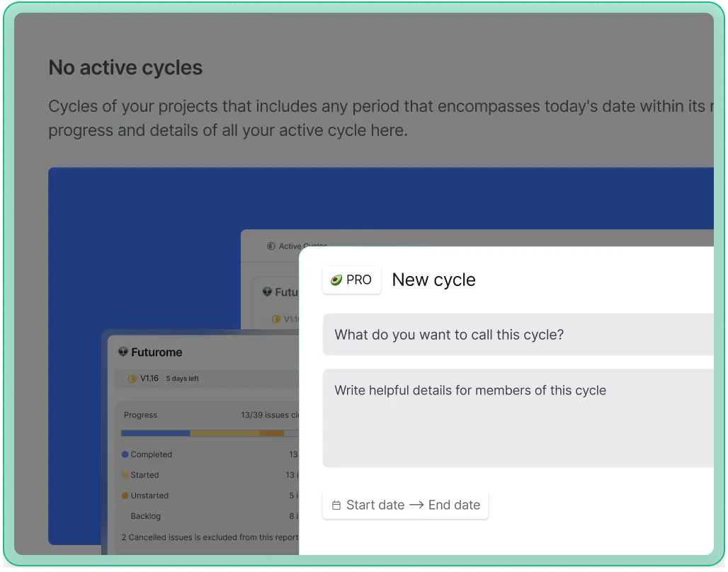Click into the cycle description text area
Viewport: 728px width, 572px height.
click(x=517, y=418)
